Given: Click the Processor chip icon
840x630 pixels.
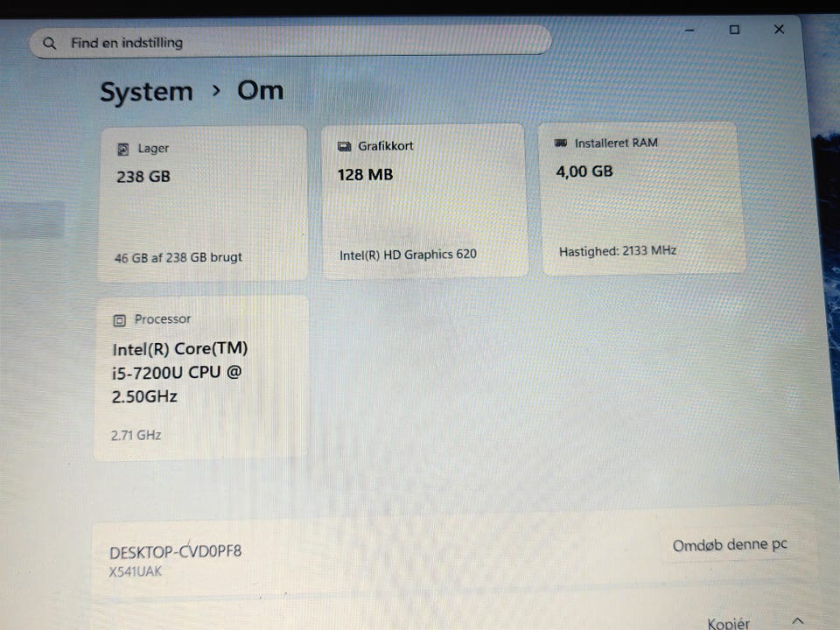Looking at the screenshot, I should click(x=120, y=320).
